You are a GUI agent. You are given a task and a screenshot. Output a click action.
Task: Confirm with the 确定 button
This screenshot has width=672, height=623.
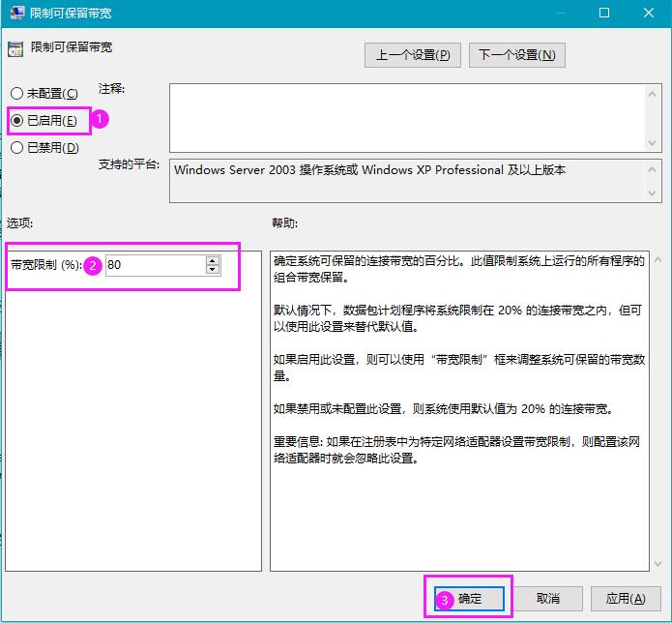click(x=469, y=598)
